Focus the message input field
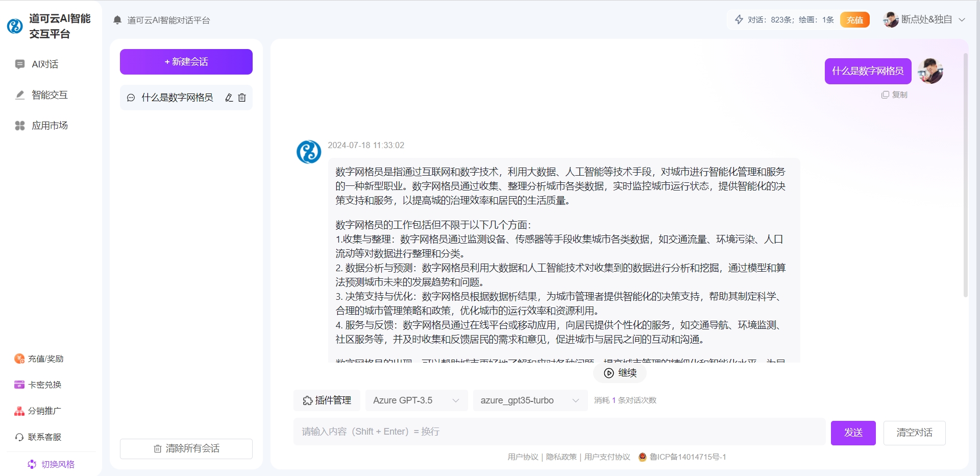 (559, 432)
